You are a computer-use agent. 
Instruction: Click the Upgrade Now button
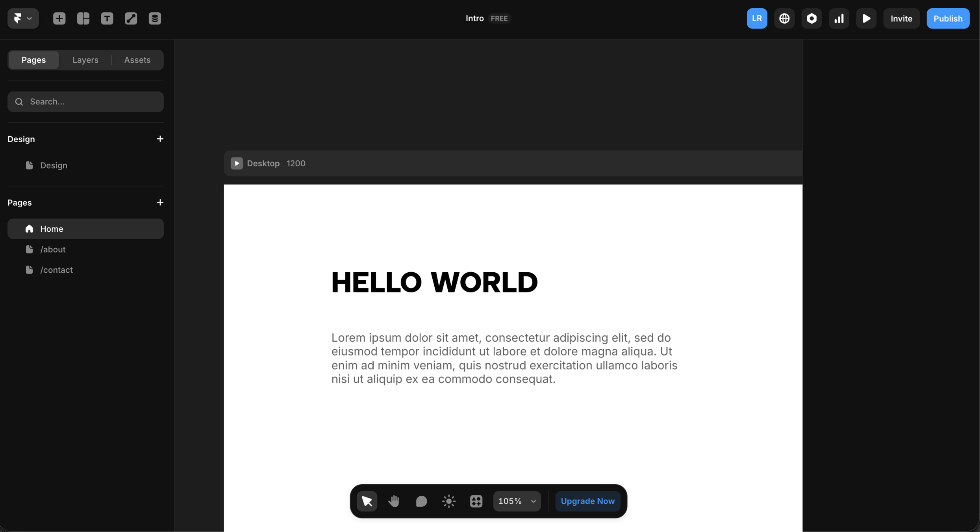587,501
